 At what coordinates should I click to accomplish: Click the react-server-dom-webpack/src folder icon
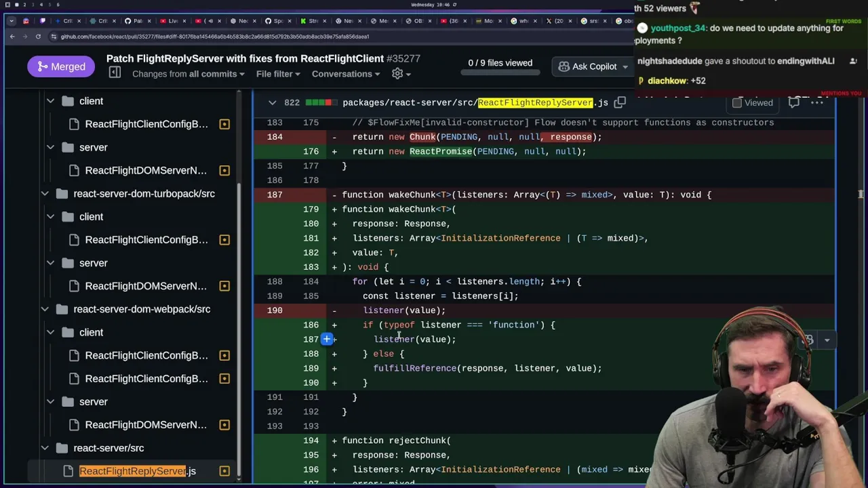point(62,309)
